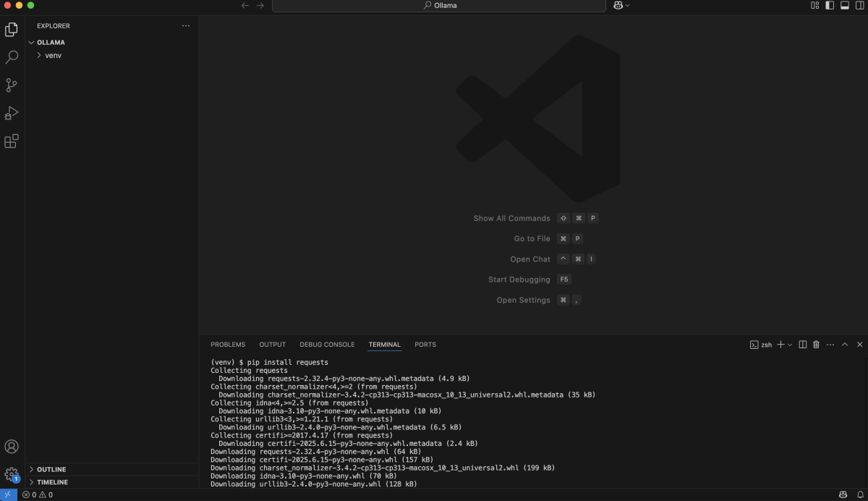Expand the OUTLINE section
868x501 pixels.
point(112,469)
